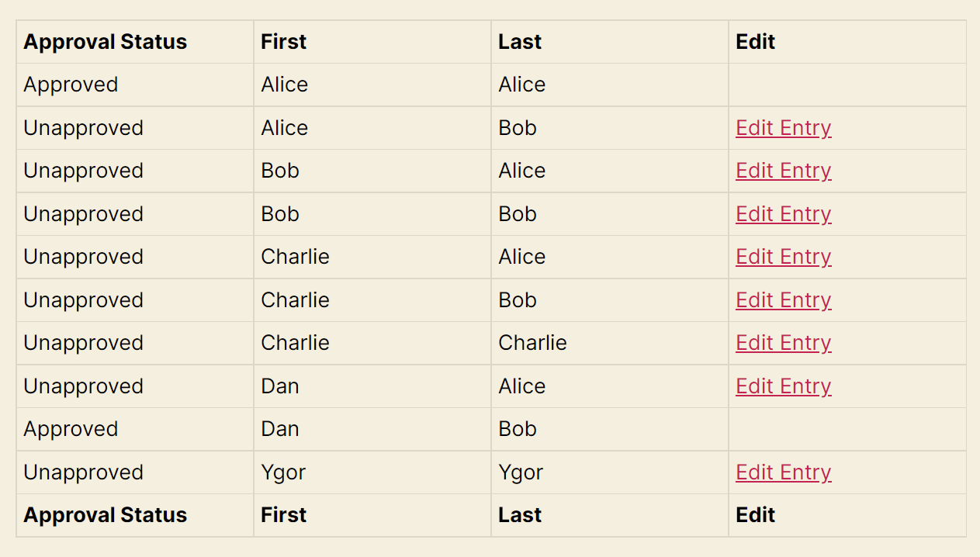Click the top First column header
Viewport: 980px width, 557px height.
[283, 42]
